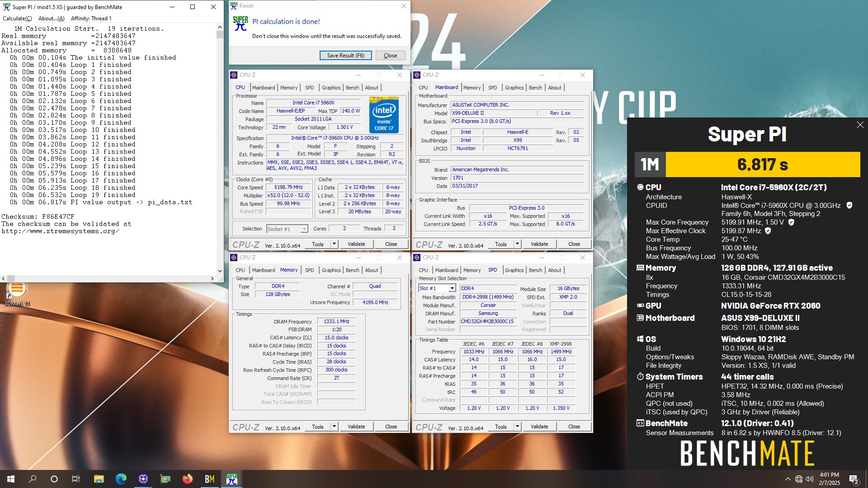Click Core Speed value 5198.79 MHz
The width and height of the screenshot is (868, 488).
click(288, 187)
